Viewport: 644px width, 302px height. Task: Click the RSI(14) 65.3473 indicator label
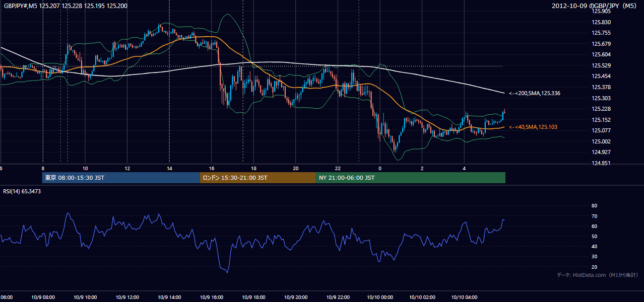(x=22, y=191)
